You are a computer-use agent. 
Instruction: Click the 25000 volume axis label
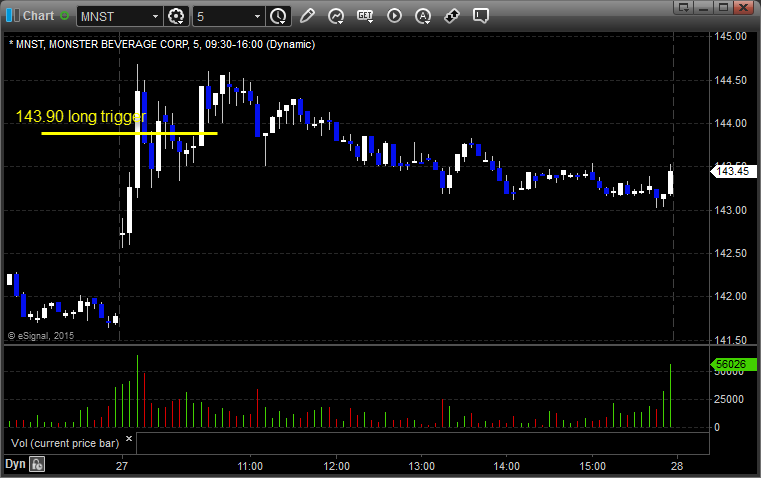[729, 399]
